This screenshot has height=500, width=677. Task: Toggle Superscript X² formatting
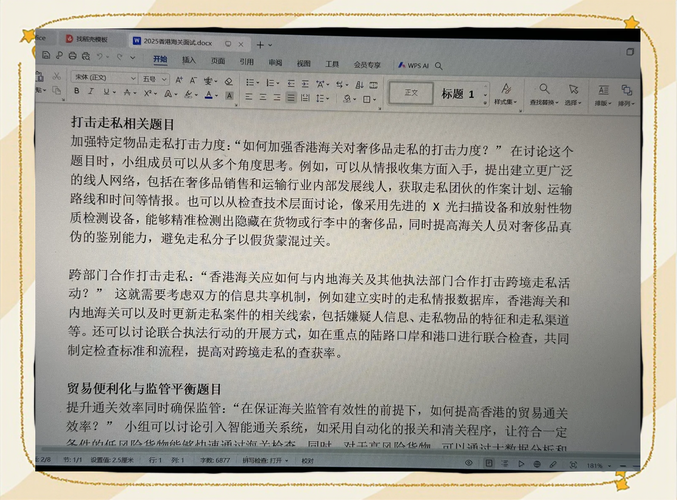[x=148, y=93]
